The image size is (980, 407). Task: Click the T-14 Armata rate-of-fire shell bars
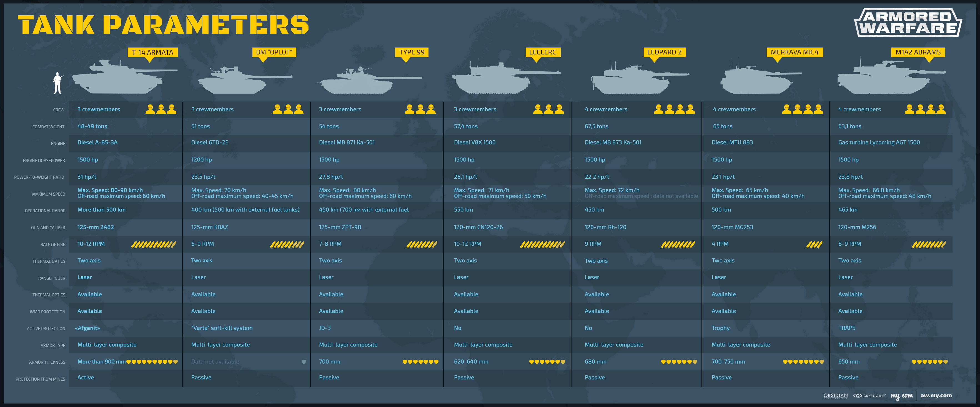(x=154, y=244)
